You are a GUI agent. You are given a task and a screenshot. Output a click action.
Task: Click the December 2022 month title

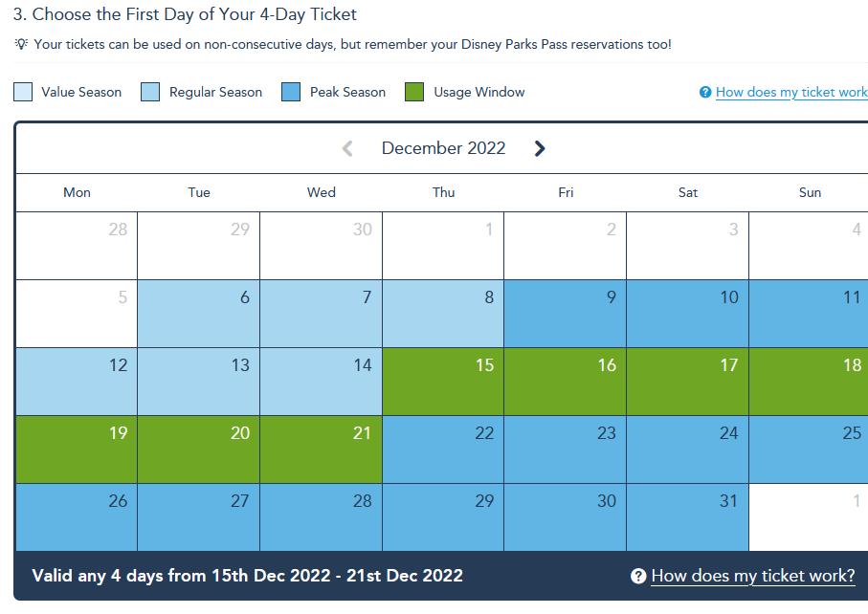click(443, 148)
